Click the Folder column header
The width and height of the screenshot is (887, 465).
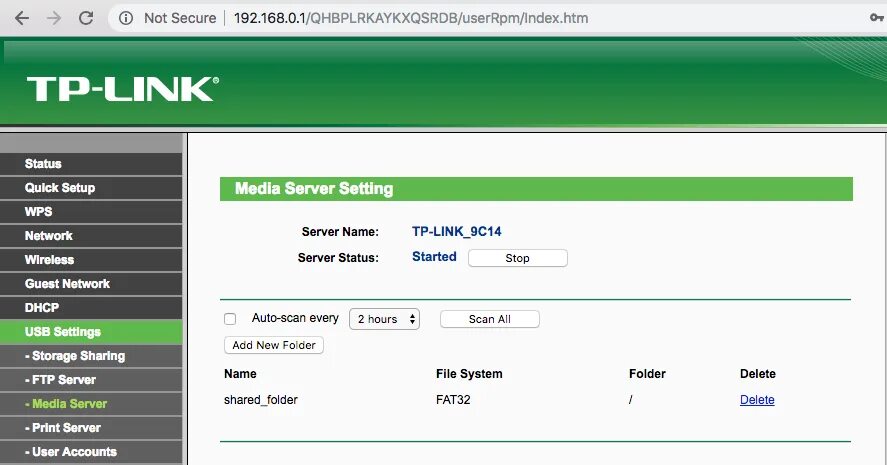tap(647, 374)
